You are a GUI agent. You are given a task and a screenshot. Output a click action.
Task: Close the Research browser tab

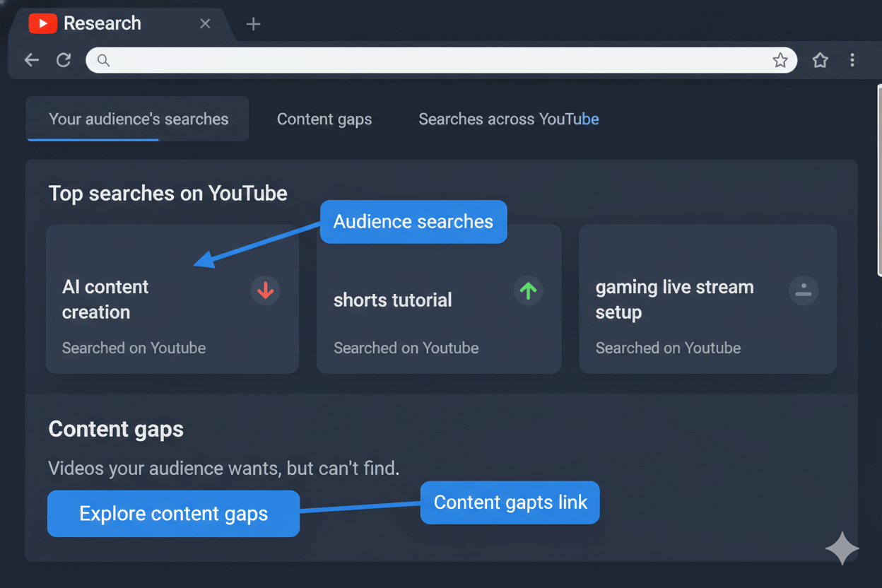click(x=205, y=24)
